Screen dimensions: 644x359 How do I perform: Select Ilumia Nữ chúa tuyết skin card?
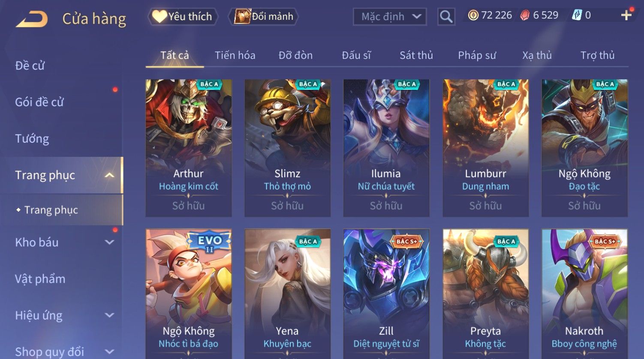386,148
